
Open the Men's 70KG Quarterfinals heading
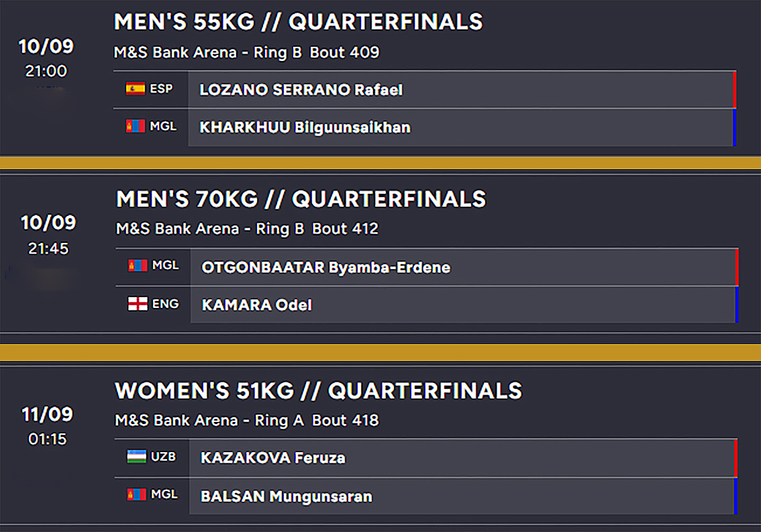pyautogui.click(x=301, y=199)
